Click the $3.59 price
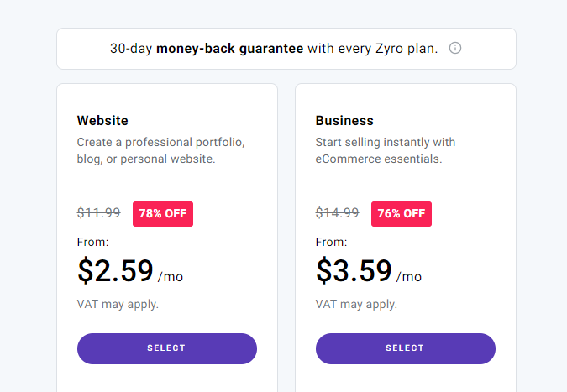 pos(354,271)
